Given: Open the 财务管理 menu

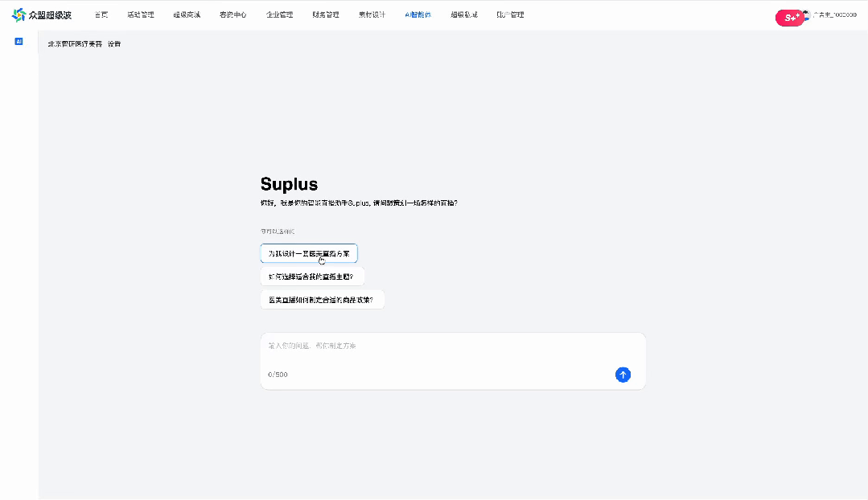Looking at the screenshot, I should tap(326, 15).
